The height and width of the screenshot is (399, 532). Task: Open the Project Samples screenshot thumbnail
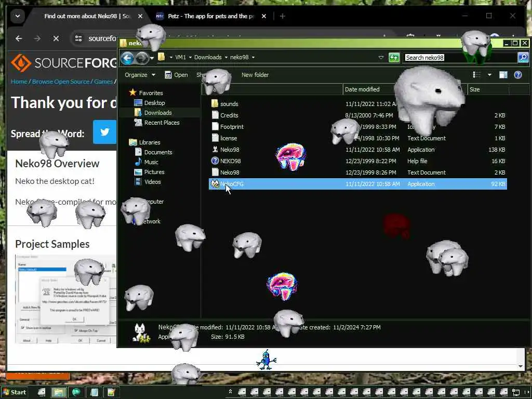[65, 299]
